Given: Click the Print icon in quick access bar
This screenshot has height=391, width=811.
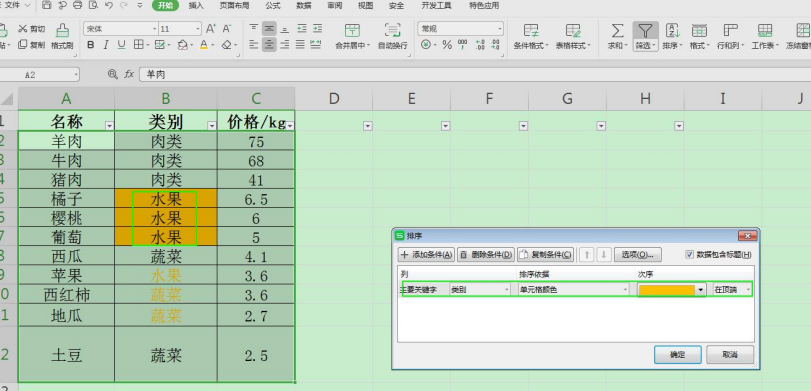Looking at the screenshot, I should tap(78, 6).
